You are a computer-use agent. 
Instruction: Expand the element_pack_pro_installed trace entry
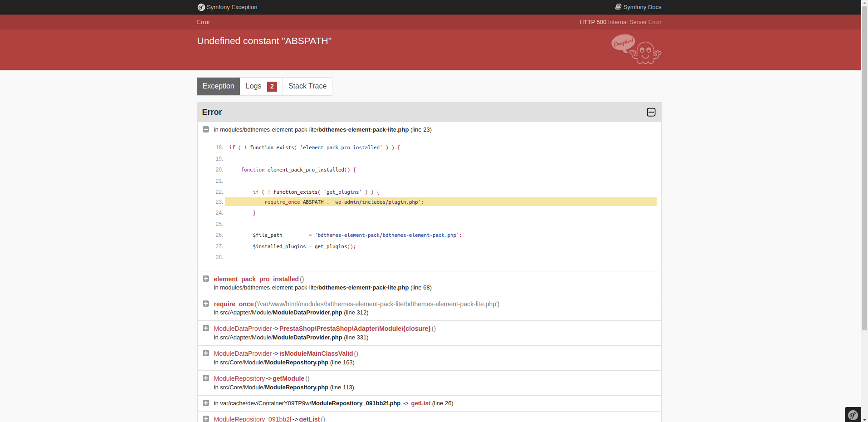point(206,279)
